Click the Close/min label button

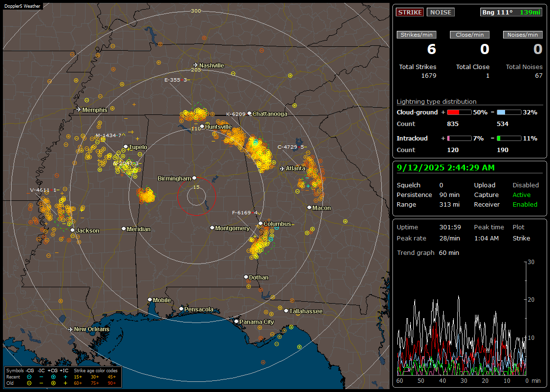[x=470, y=35]
